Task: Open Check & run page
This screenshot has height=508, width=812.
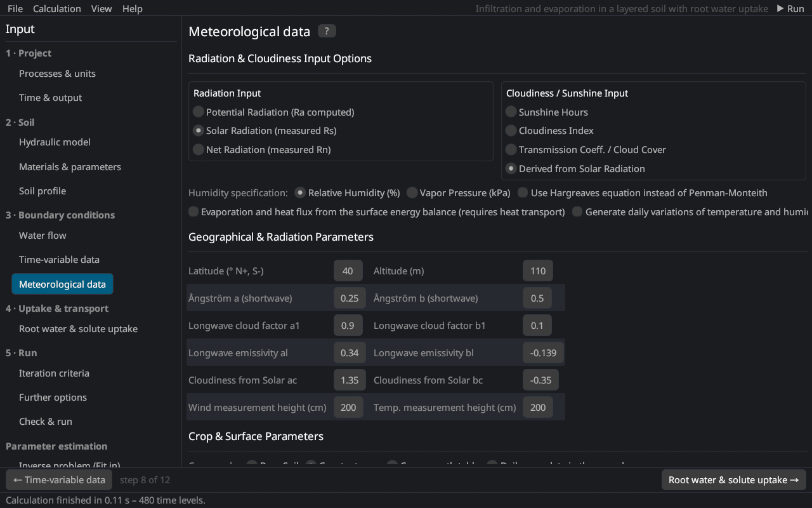Action: point(46,422)
